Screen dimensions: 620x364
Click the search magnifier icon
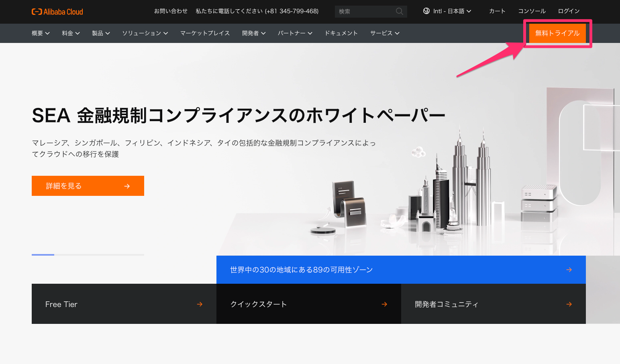(x=399, y=11)
